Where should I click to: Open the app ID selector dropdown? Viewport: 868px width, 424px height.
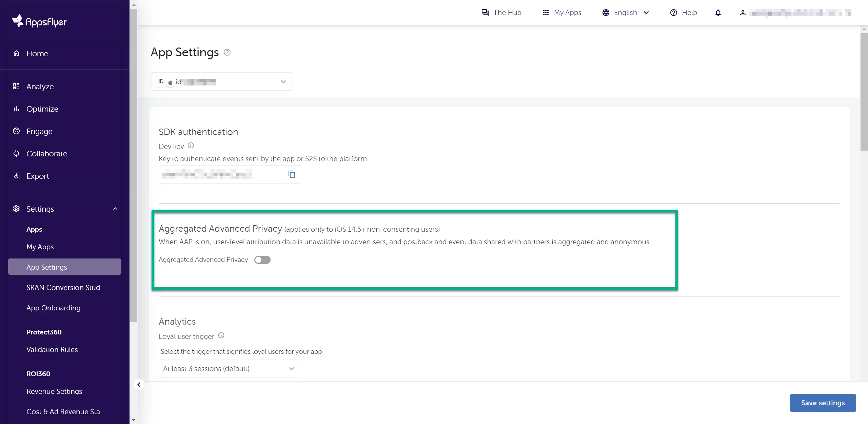[x=283, y=81]
